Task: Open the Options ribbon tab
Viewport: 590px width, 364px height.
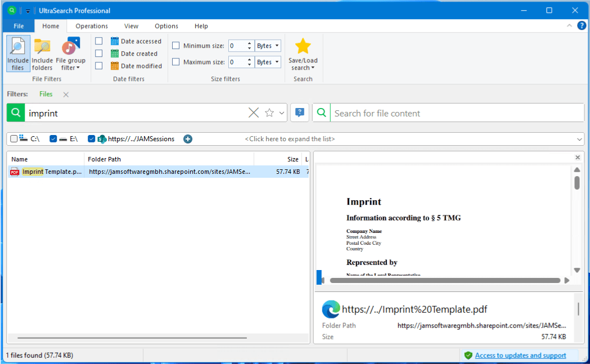Action: pos(166,26)
